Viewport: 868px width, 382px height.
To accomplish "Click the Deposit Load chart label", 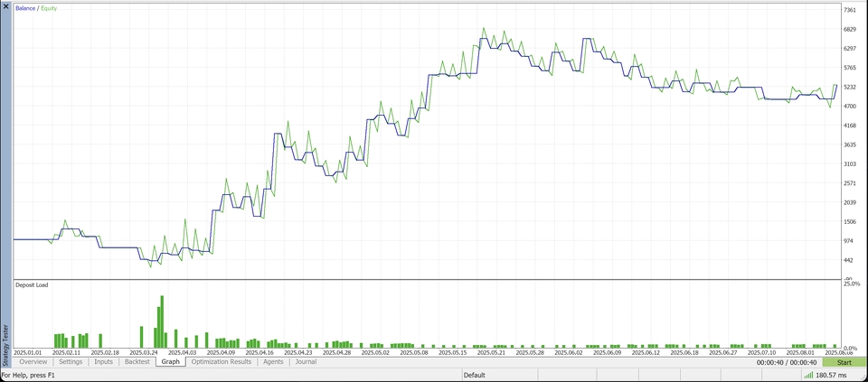I will [32, 285].
